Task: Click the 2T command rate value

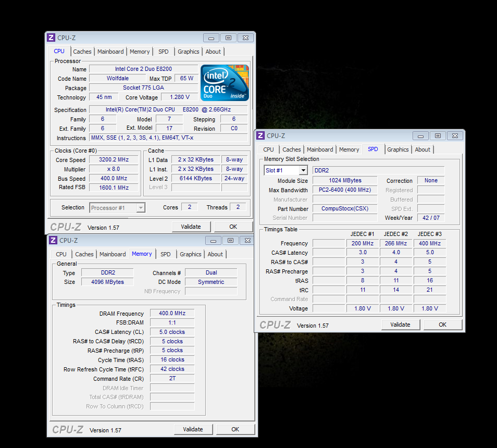Action: click(172, 378)
